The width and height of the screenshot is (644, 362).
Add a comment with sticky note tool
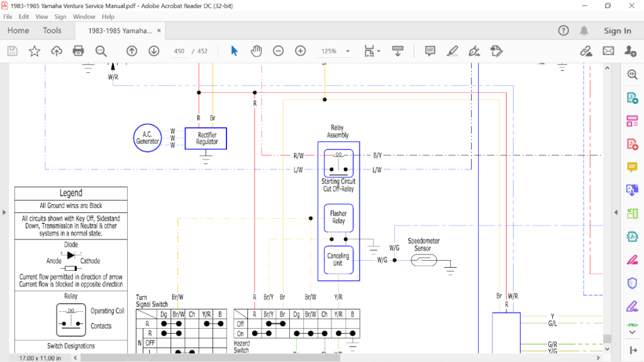pyautogui.click(x=430, y=51)
